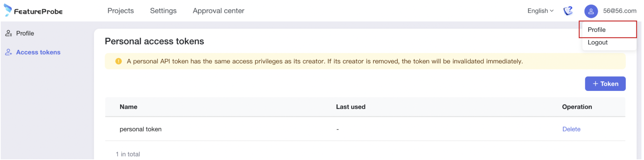Click the yellow warning info icon
Image resolution: width=644 pixels, height=160 pixels.
pos(119,61)
